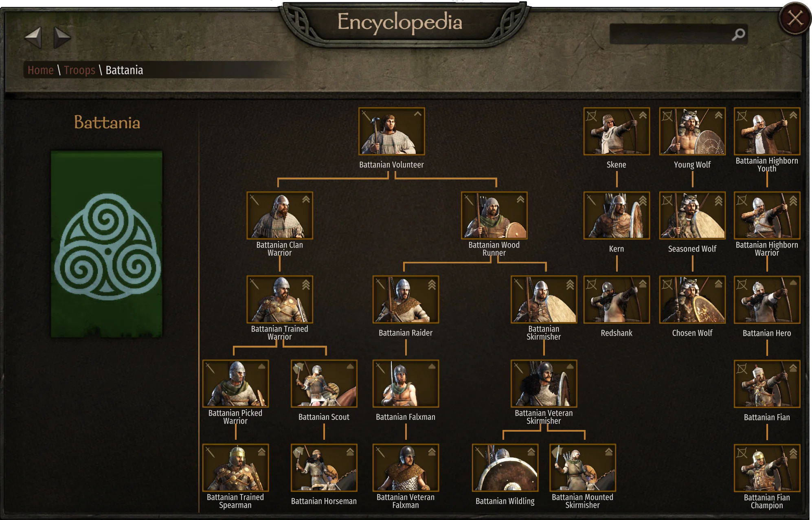Click the green Battania faction banner
Image resolution: width=812 pixels, height=520 pixels.
pos(107,244)
